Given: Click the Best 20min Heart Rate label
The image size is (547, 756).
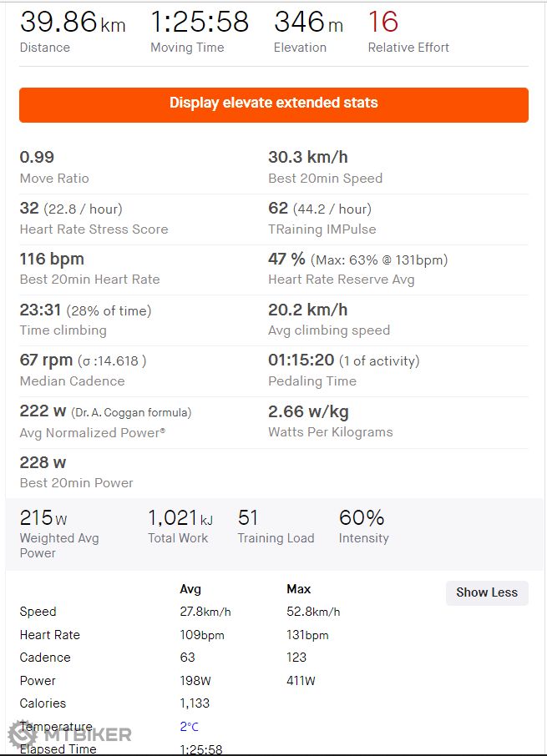Looking at the screenshot, I should (89, 280).
